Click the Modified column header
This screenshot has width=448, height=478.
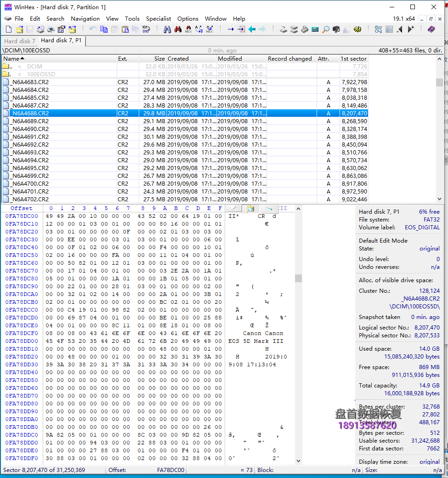(x=242, y=58)
